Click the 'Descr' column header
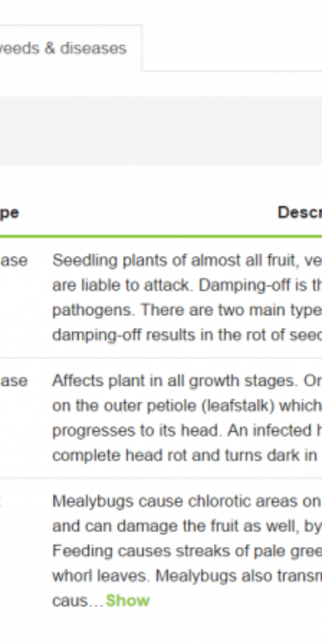322x644 pixels. point(300,213)
